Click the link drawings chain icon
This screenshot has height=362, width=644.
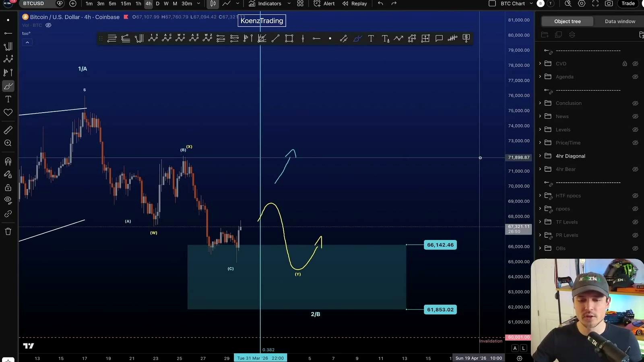tap(8, 214)
